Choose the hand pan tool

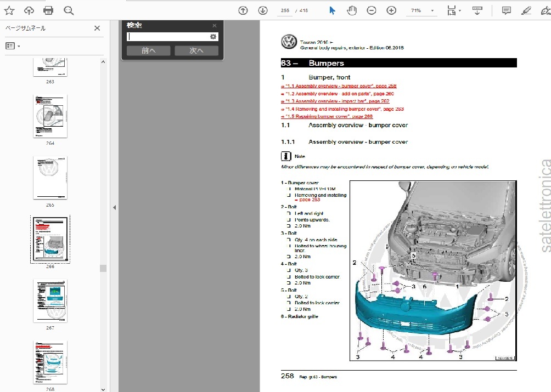coord(352,10)
